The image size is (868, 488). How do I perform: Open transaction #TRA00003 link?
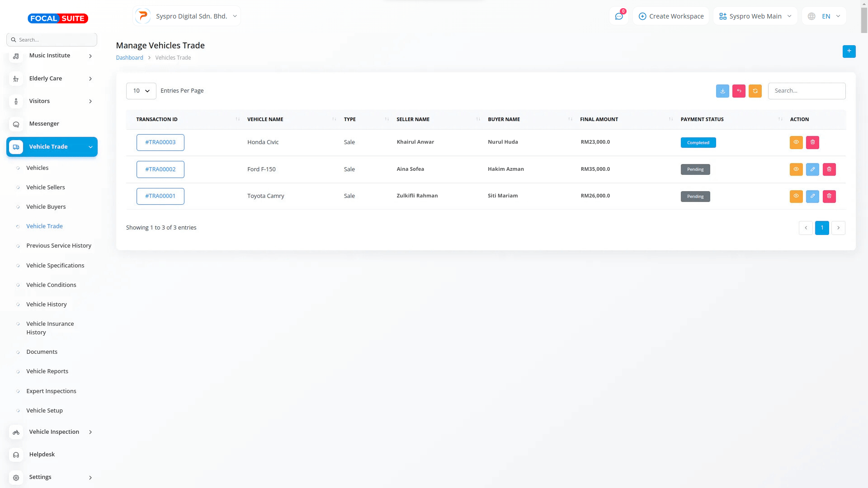click(160, 142)
